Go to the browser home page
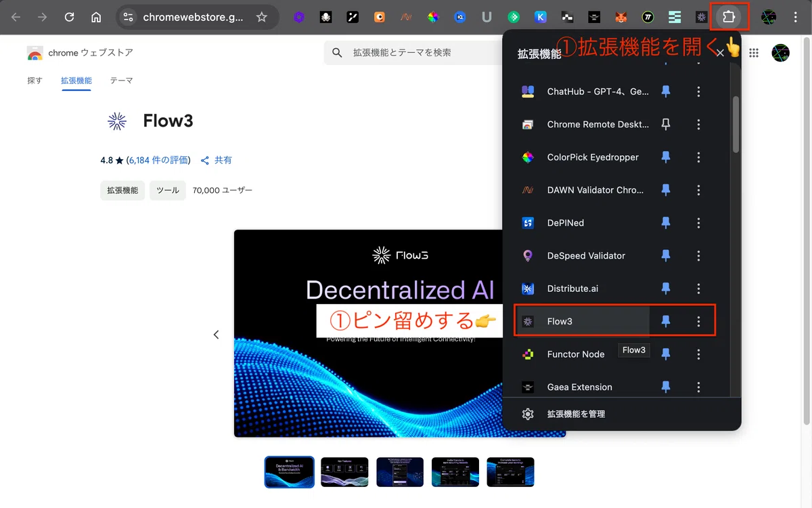Image resolution: width=812 pixels, height=508 pixels. coord(96,17)
